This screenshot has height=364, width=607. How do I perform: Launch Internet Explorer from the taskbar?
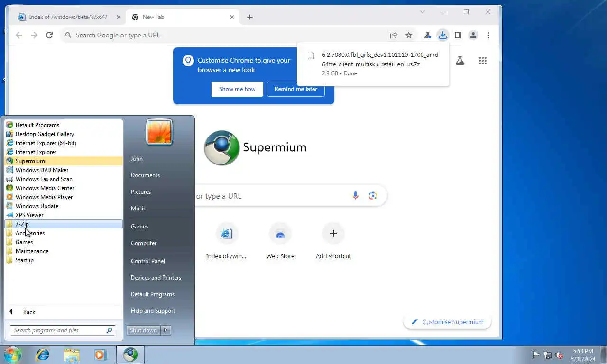coord(43,354)
